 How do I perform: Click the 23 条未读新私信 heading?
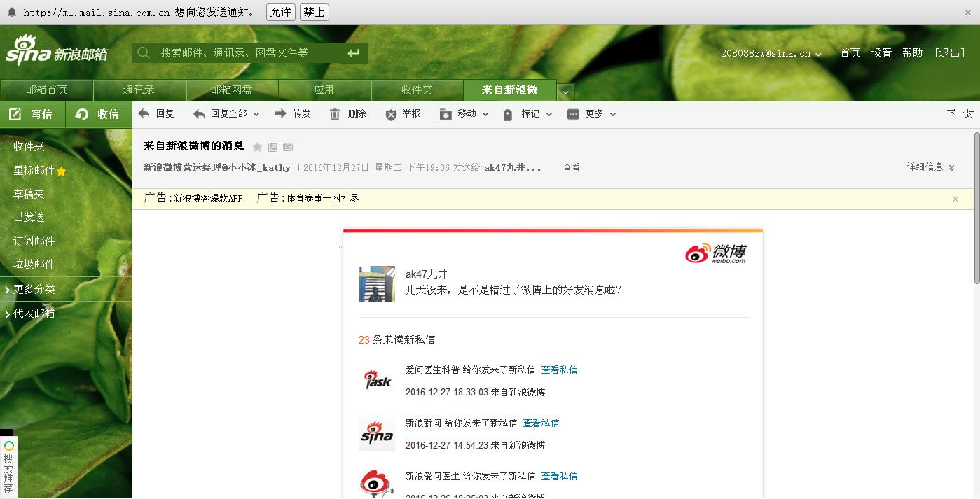pos(396,339)
